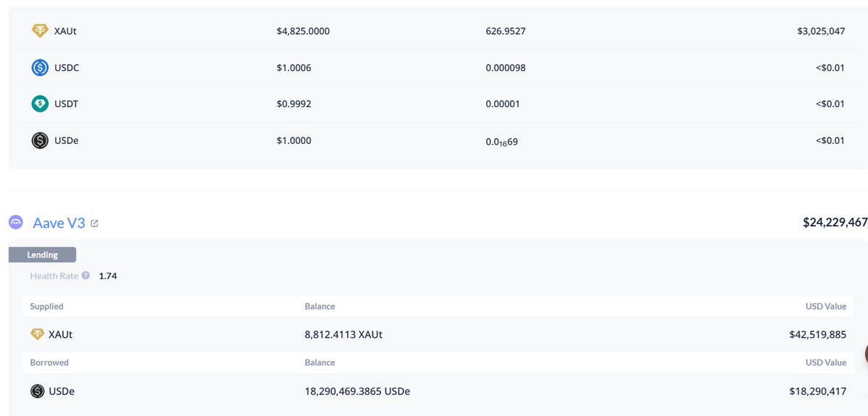Open the external link icon beside Aave V3

[x=95, y=224]
